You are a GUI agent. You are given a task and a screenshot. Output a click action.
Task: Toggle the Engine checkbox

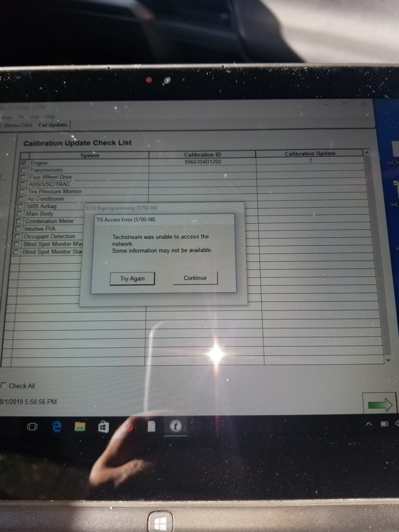24,163
